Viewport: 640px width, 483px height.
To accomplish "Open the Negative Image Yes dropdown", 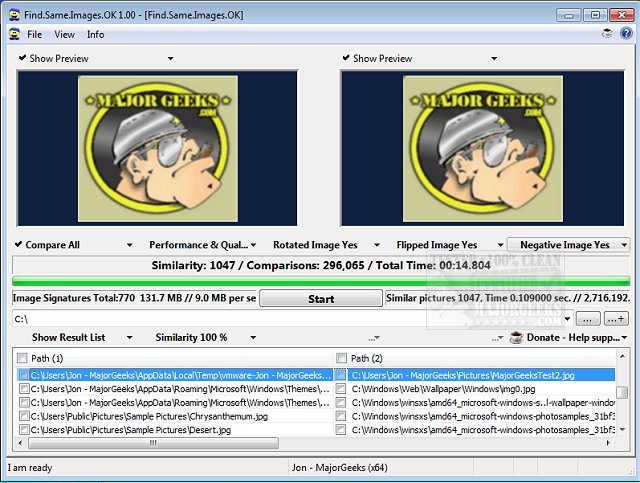I will [568, 245].
